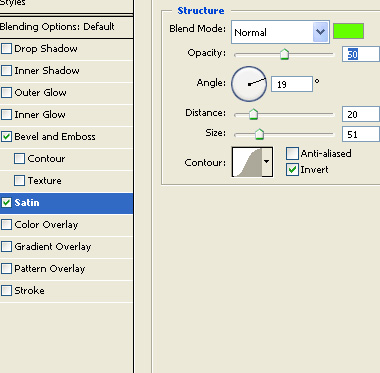Select Blending Options: Default row

tap(66, 27)
